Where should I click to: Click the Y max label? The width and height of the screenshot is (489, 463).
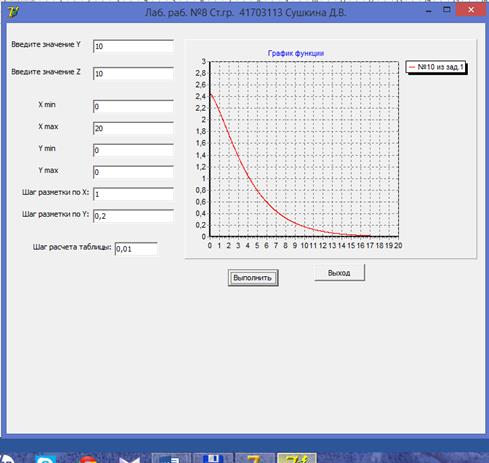(x=48, y=170)
